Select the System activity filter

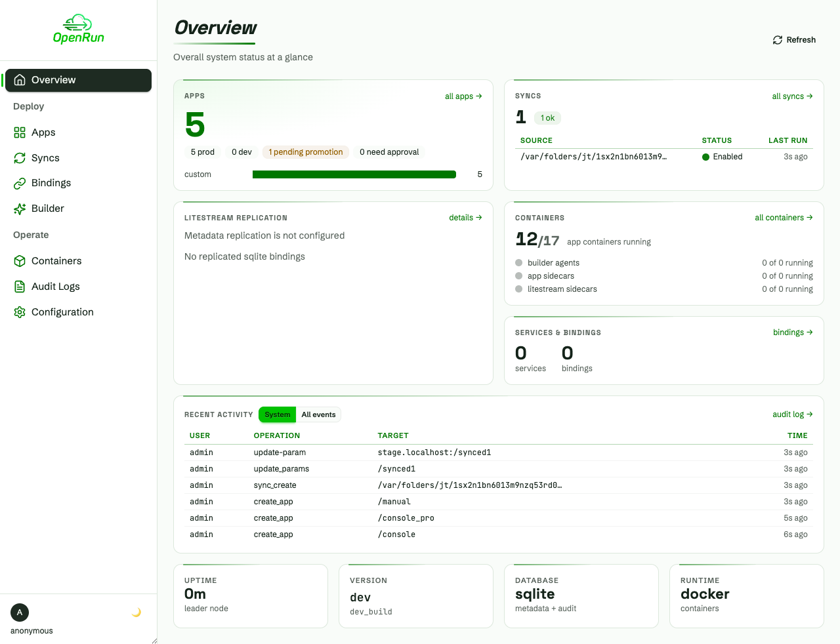click(x=277, y=414)
